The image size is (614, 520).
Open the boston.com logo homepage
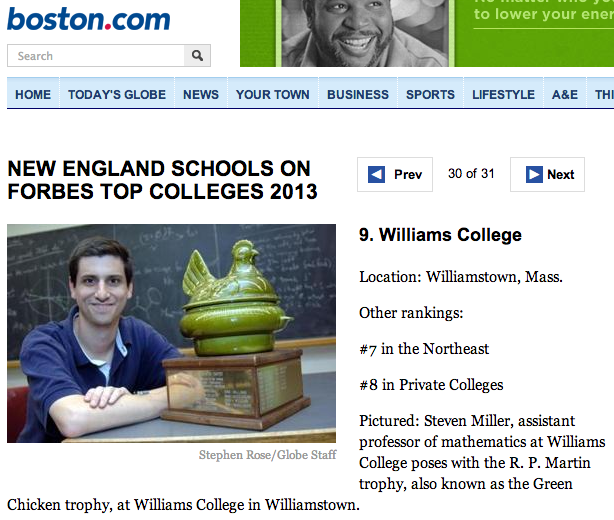89,19
